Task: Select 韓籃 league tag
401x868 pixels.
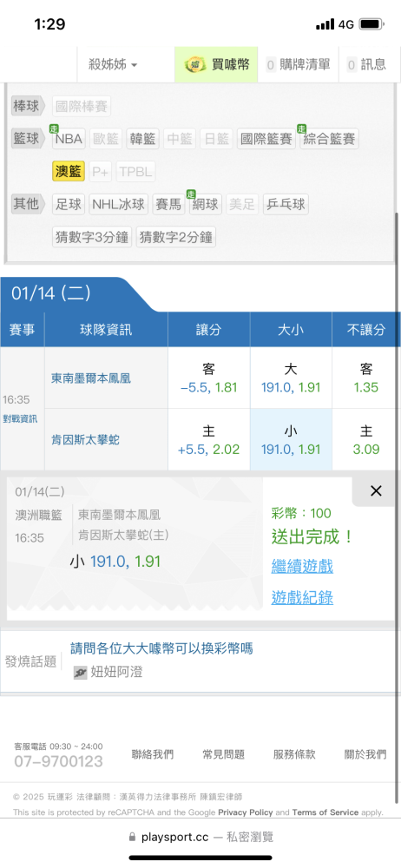Action: 142,139
